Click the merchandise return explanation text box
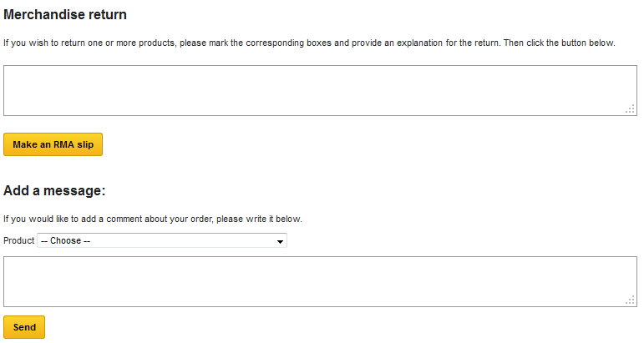The width and height of the screenshot is (644, 343). 320,90
